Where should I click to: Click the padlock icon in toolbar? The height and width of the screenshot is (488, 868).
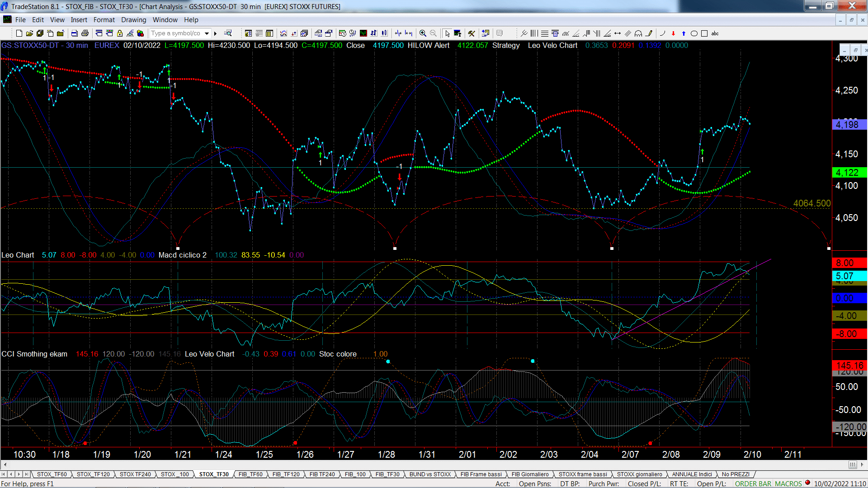(x=120, y=33)
